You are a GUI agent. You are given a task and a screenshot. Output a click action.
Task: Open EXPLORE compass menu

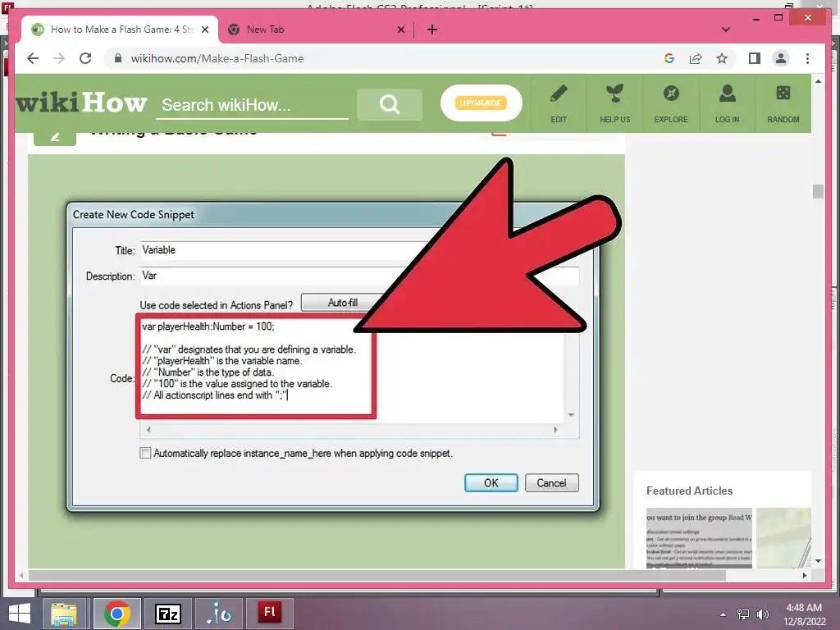pos(671,103)
